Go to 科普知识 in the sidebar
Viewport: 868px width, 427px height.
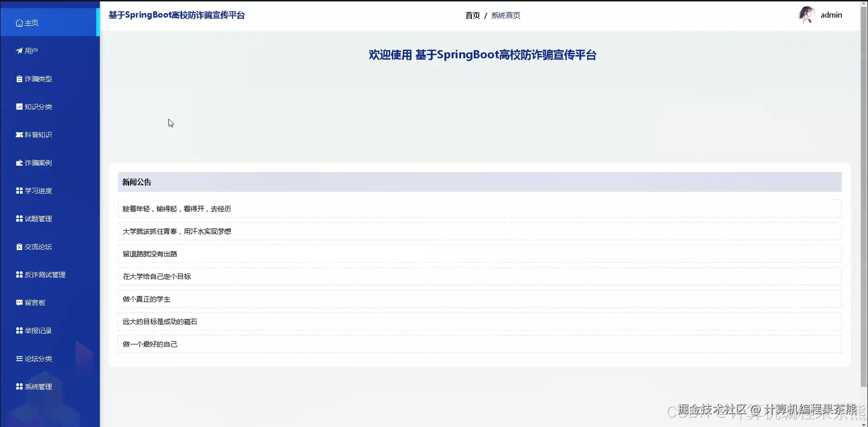50,135
